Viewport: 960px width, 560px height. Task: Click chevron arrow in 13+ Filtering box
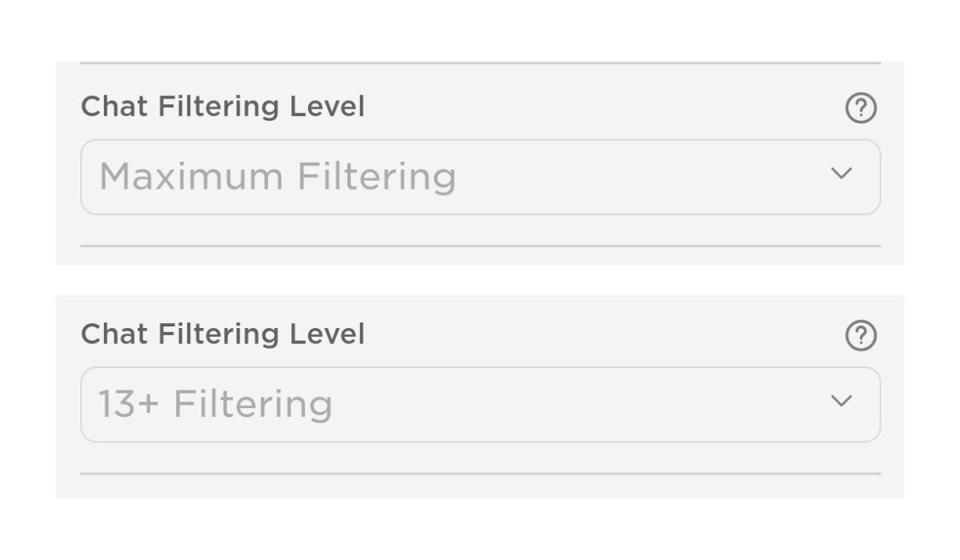click(x=841, y=401)
